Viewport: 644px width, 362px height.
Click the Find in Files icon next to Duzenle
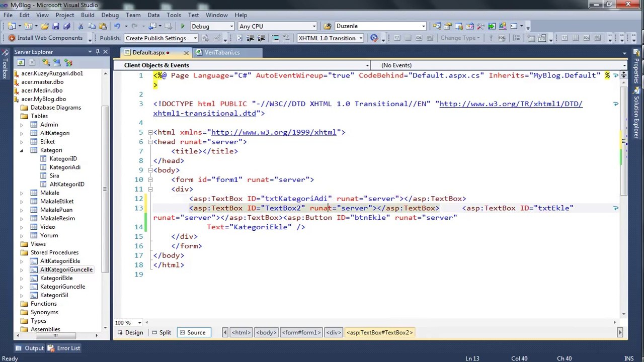[x=328, y=26]
